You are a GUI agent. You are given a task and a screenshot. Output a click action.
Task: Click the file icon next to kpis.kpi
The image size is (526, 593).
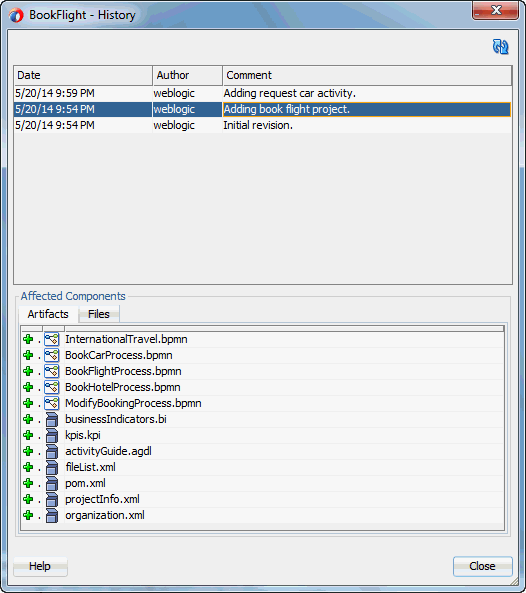[52, 435]
